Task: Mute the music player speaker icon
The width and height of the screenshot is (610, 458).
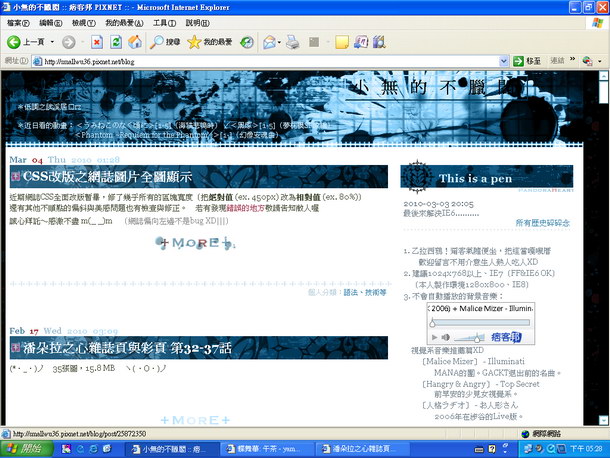Action: pos(445,337)
